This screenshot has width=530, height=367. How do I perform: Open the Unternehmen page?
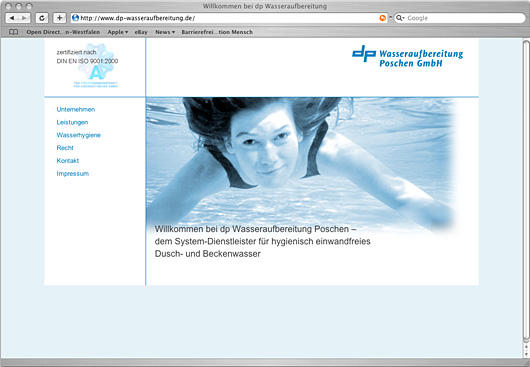pos(76,109)
